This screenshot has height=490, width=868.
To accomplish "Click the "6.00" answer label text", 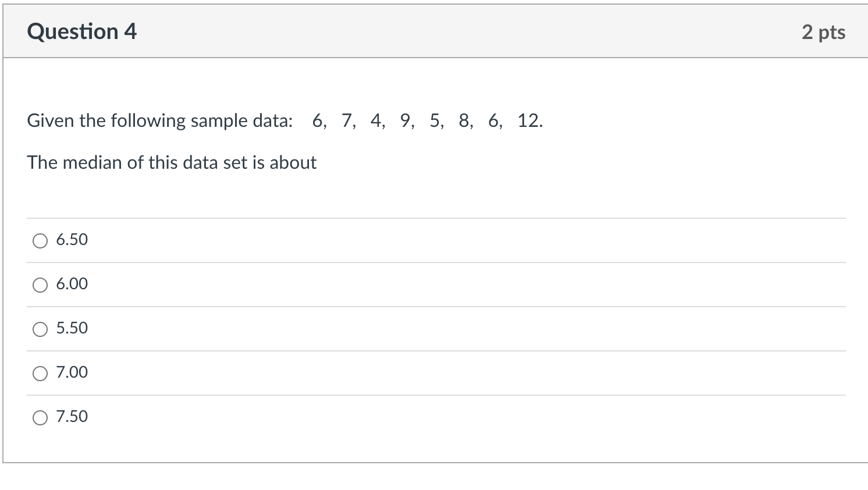I will (72, 284).
